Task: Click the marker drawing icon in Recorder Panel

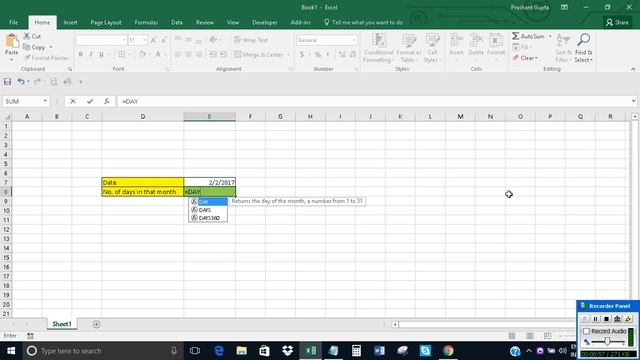Action: click(x=628, y=319)
